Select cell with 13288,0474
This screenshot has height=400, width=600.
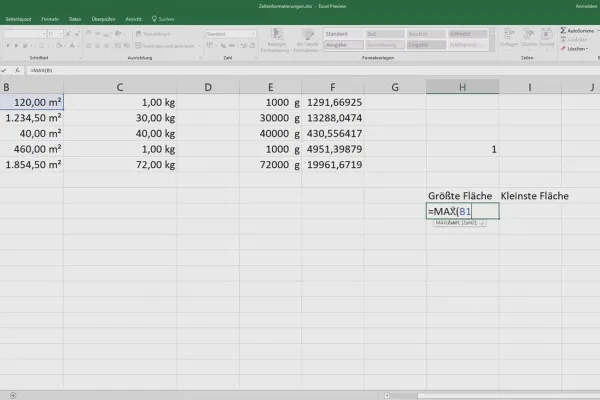[333, 118]
